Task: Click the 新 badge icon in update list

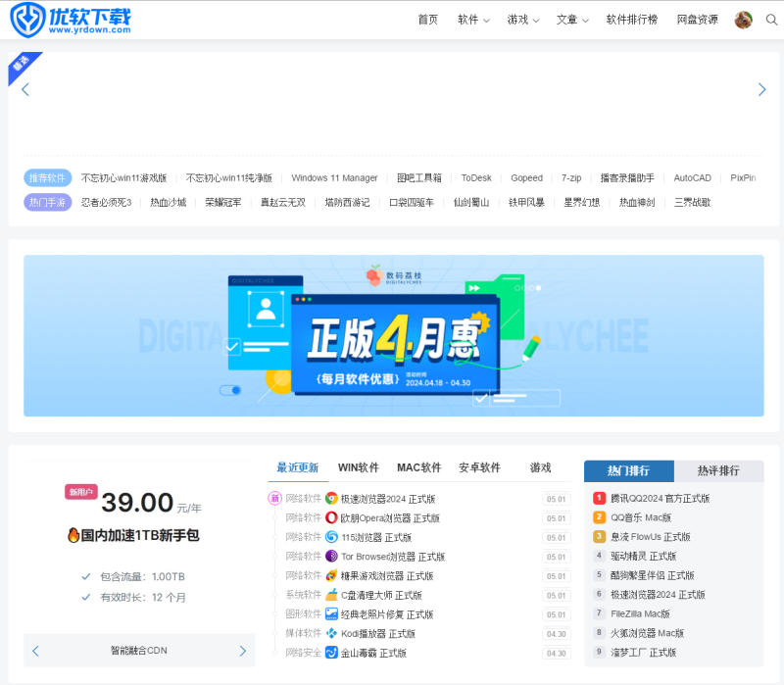Action: pyautogui.click(x=274, y=499)
